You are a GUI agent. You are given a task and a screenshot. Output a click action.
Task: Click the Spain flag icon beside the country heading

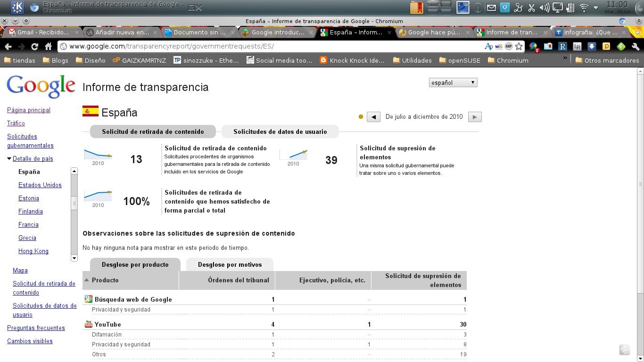pyautogui.click(x=90, y=111)
